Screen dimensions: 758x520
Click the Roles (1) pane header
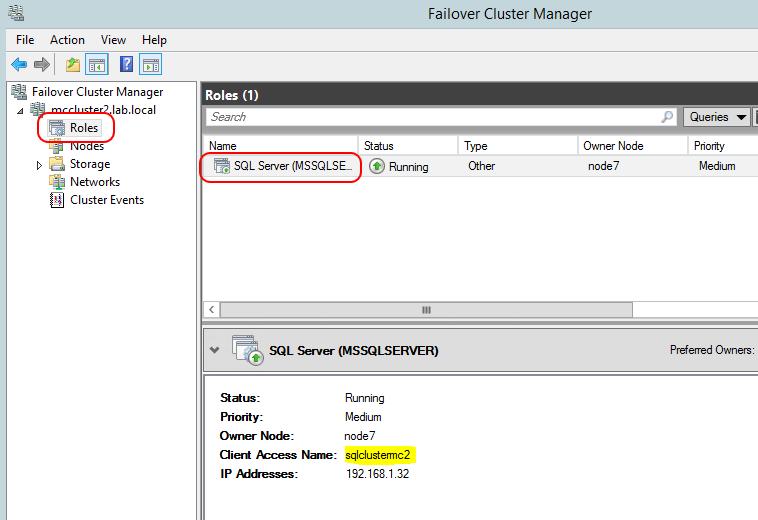point(232,95)
